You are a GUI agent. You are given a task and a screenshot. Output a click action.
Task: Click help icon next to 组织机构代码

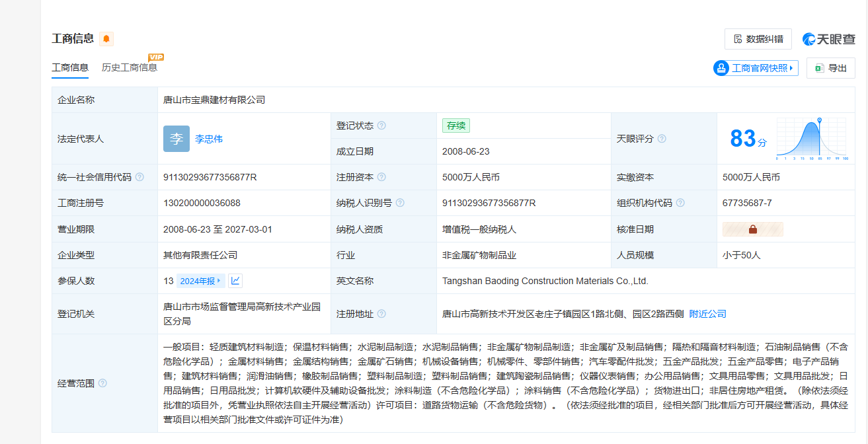pos(680,203)
